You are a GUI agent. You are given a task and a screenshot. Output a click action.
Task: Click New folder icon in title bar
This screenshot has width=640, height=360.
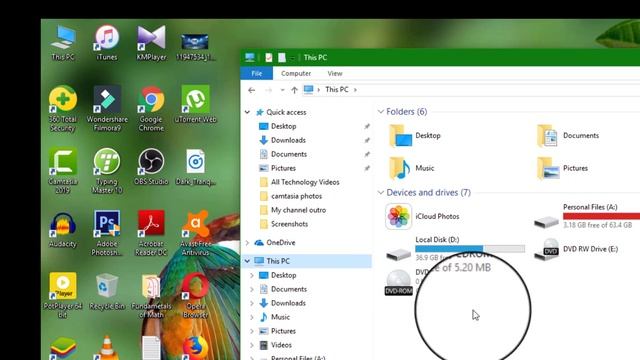coord(282,58)
